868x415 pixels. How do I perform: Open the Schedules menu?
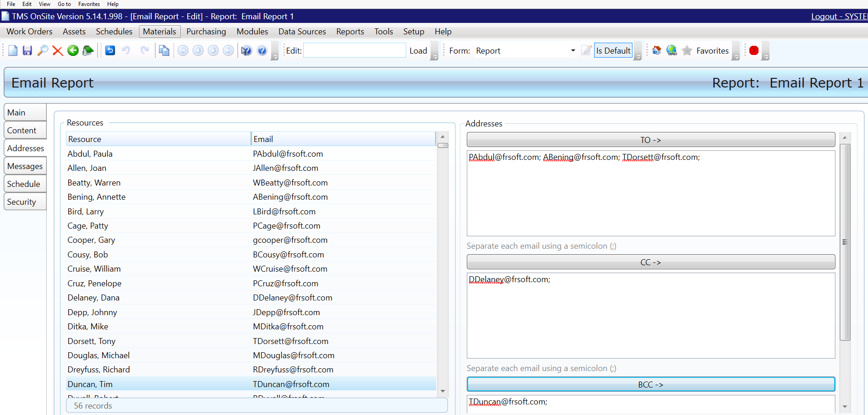[x=114, y=32]
